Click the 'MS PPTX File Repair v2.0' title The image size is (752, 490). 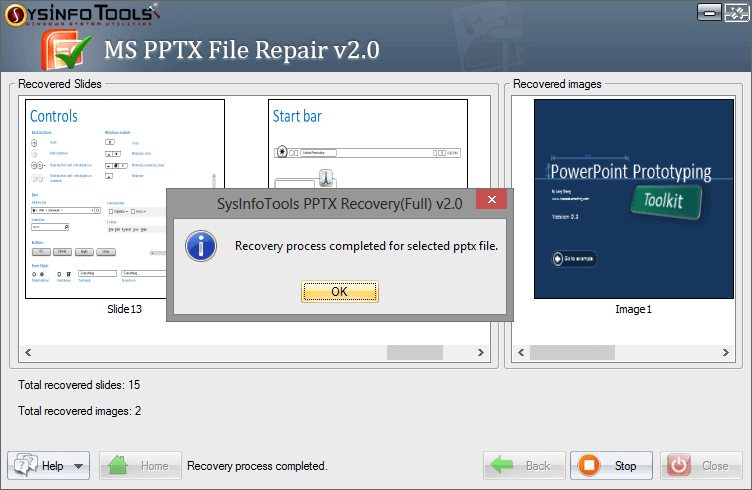click(x=242, y=49)
